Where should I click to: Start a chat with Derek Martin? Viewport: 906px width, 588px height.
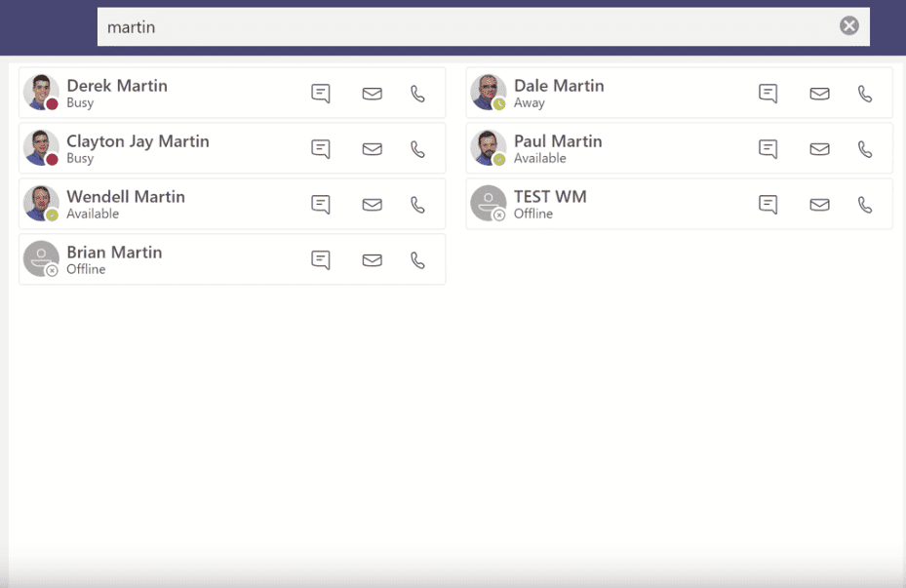click(320, 93)
